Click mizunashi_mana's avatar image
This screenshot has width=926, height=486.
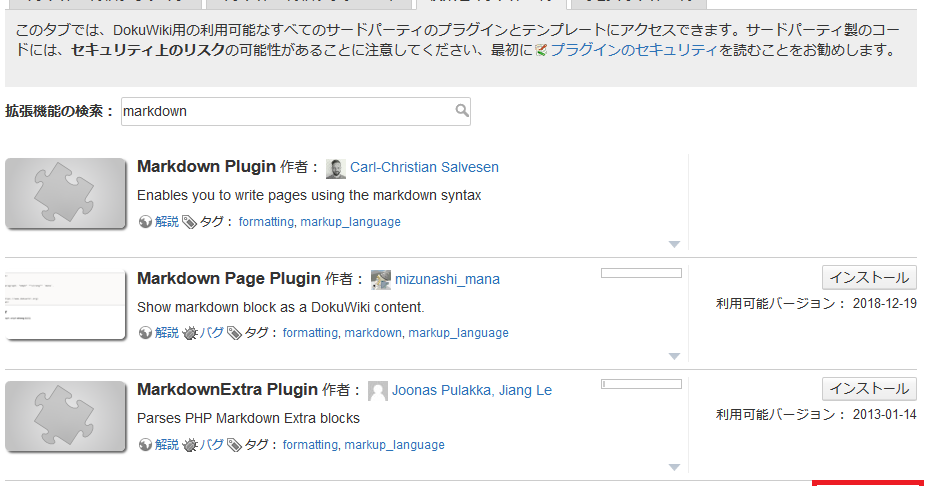(x=380, y=279)
